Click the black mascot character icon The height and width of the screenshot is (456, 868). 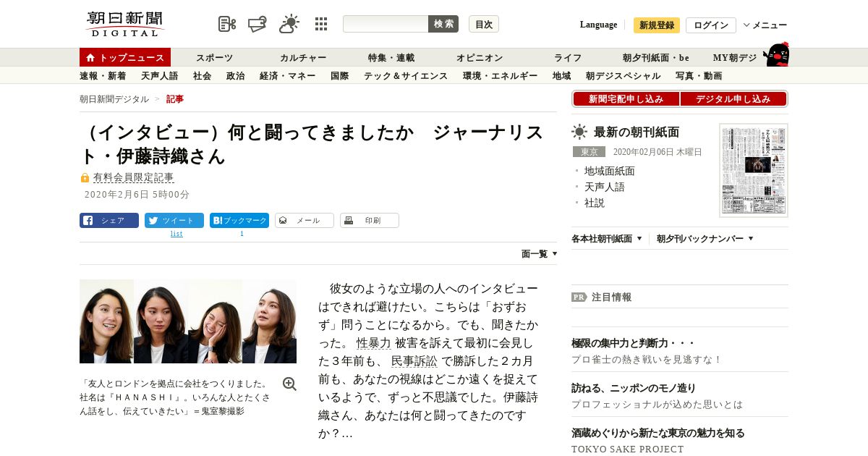coord(777,54)
